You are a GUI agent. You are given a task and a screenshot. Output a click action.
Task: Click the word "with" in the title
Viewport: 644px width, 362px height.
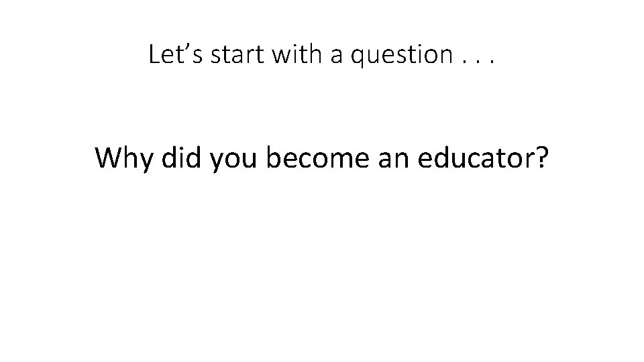point(297,54)
